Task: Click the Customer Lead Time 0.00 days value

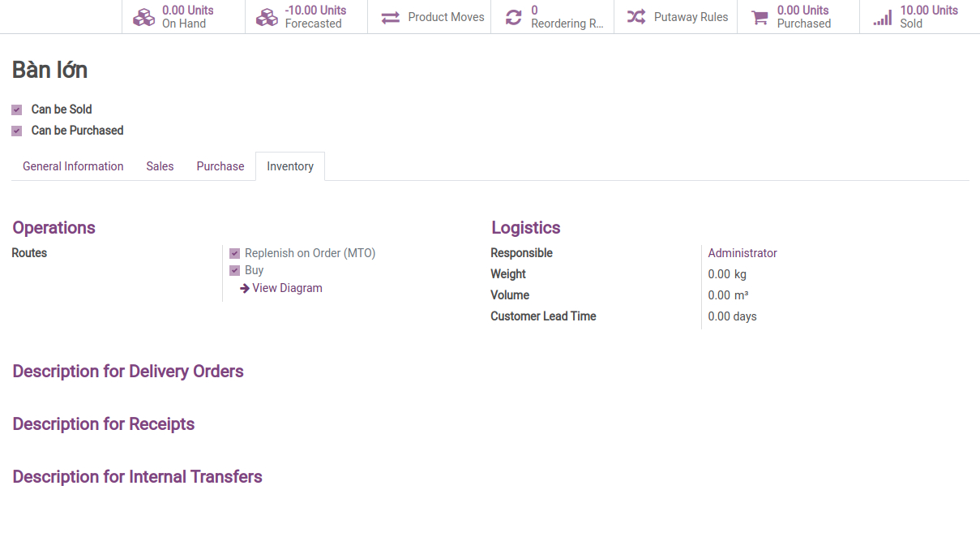Action: pyautogui.click(x=732, y=316)
